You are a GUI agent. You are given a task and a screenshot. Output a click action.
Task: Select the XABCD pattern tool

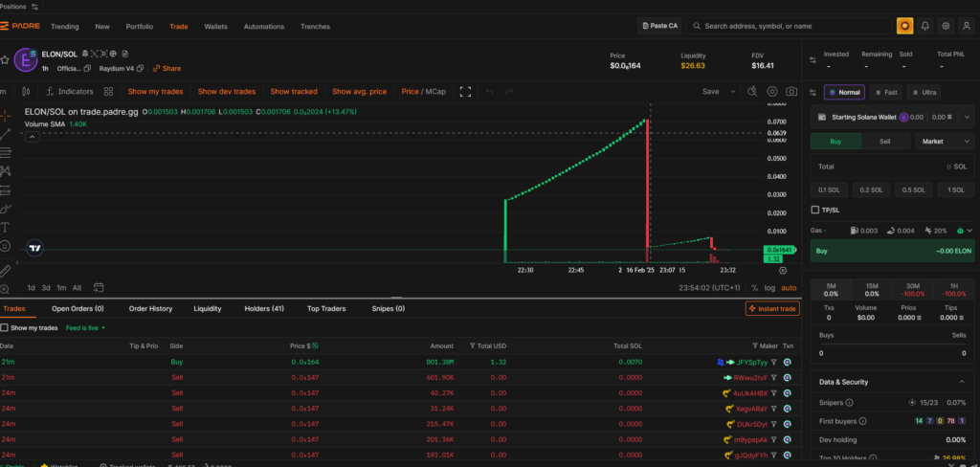pyautogui.click(x=5, y=170)
